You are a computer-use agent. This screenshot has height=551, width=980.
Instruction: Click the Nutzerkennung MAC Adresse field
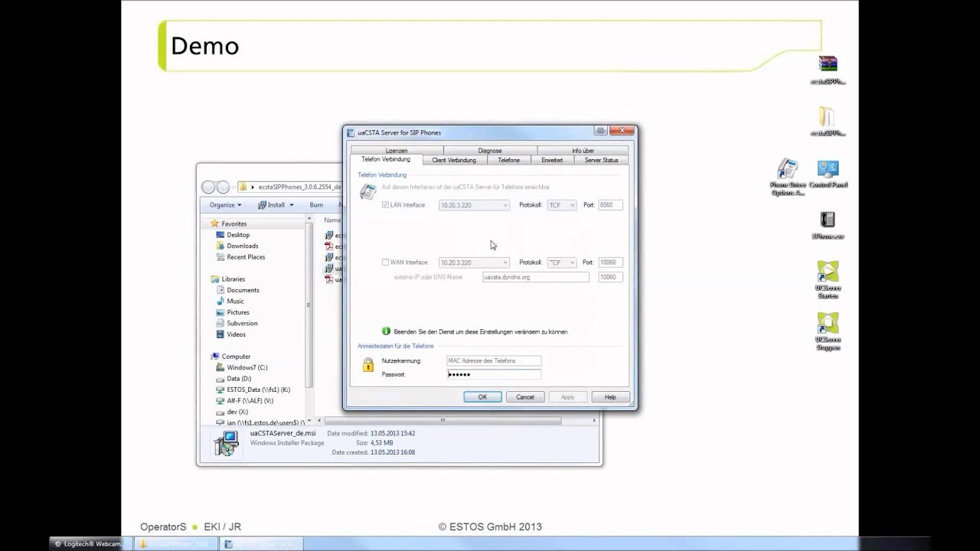click(494, 360)
